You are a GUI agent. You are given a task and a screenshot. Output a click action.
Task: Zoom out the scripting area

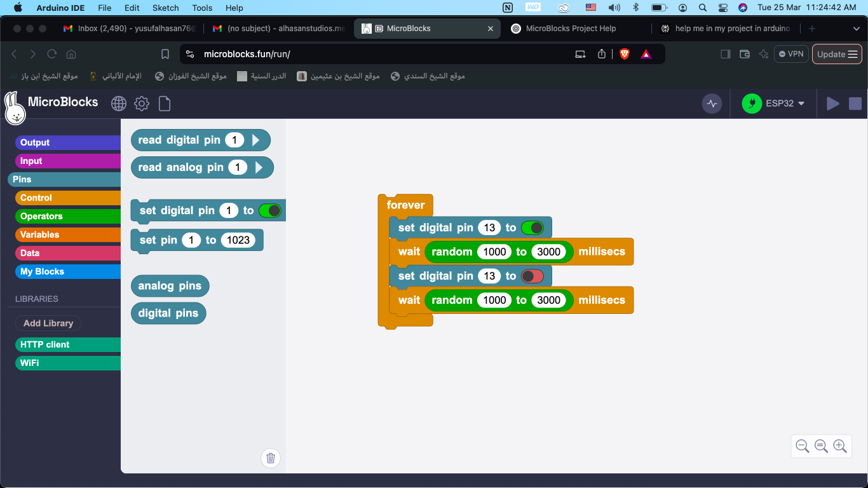click(x=803, y=446)
